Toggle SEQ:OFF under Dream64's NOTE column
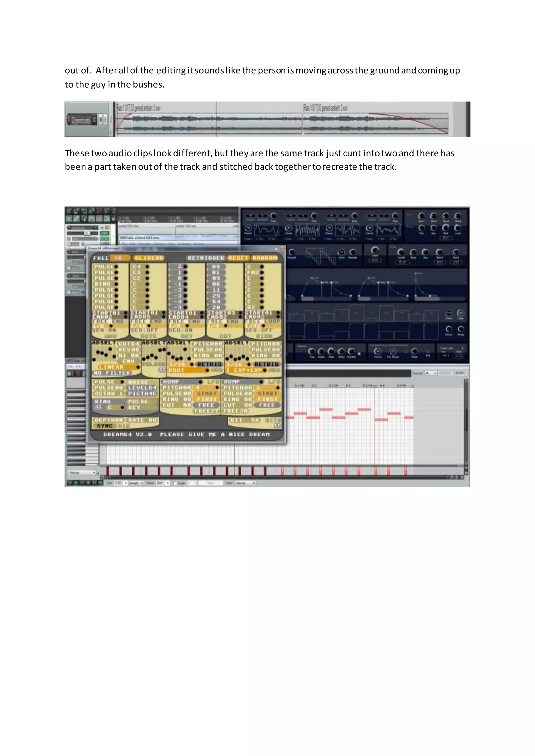 [x=144, y=330]
